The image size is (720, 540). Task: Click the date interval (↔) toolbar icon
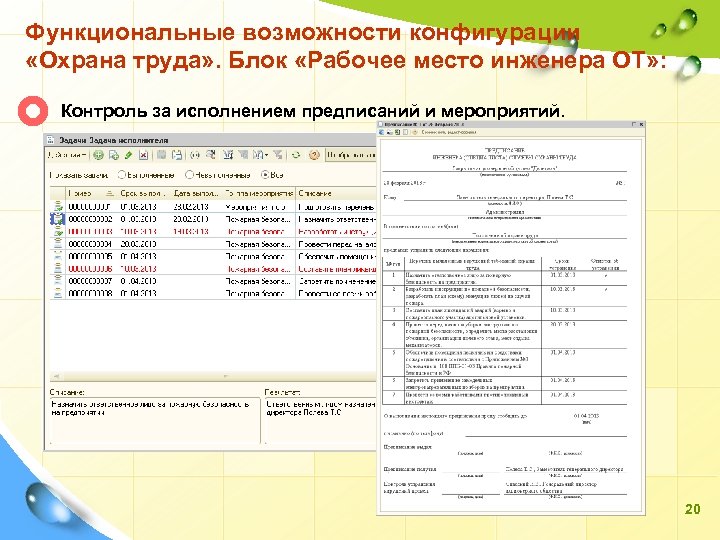point(195,155)
